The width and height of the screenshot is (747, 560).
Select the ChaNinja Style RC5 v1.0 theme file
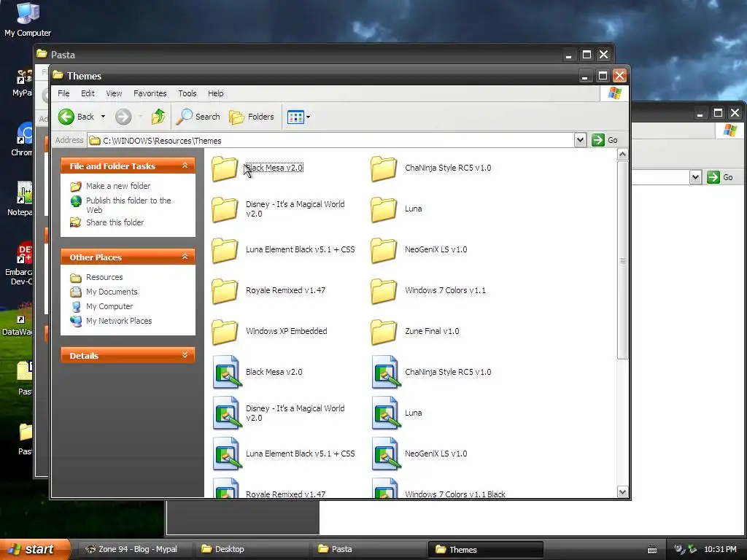pyautogui.click(x=386, y=372)
